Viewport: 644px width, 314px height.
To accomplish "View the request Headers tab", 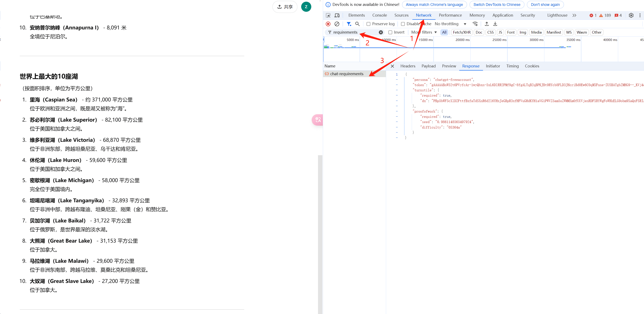I will point(408,66).
